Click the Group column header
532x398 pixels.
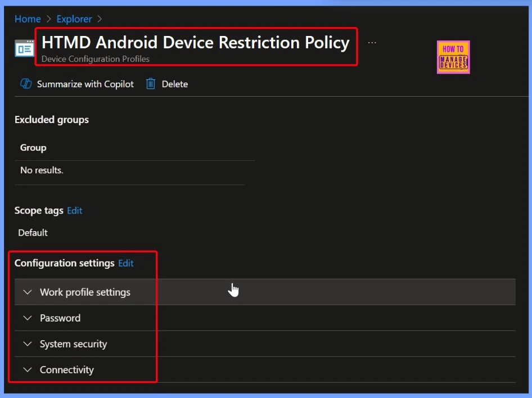pos(33,148)
